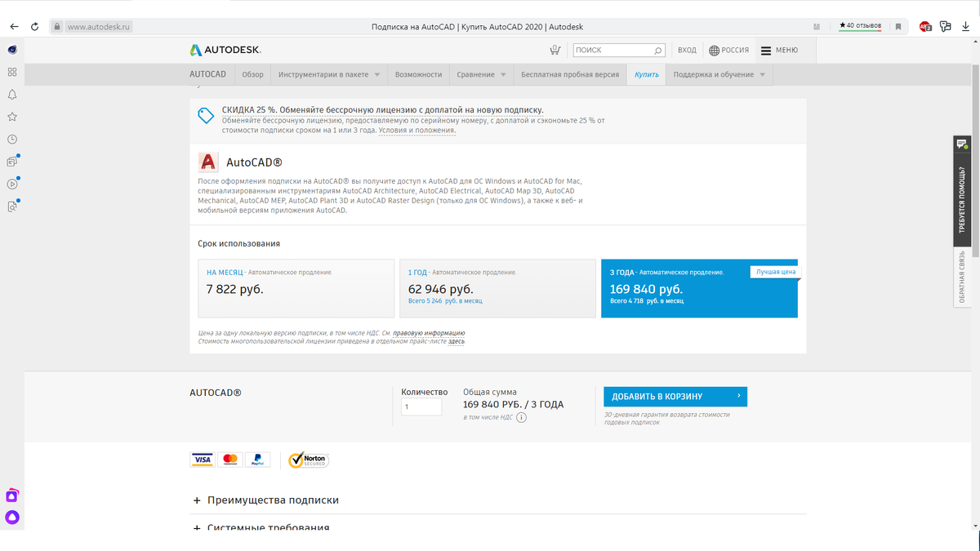This screenshot has height=551, width=980.
Task: Click the padlock icon in address bar
Action: [57, 26]
